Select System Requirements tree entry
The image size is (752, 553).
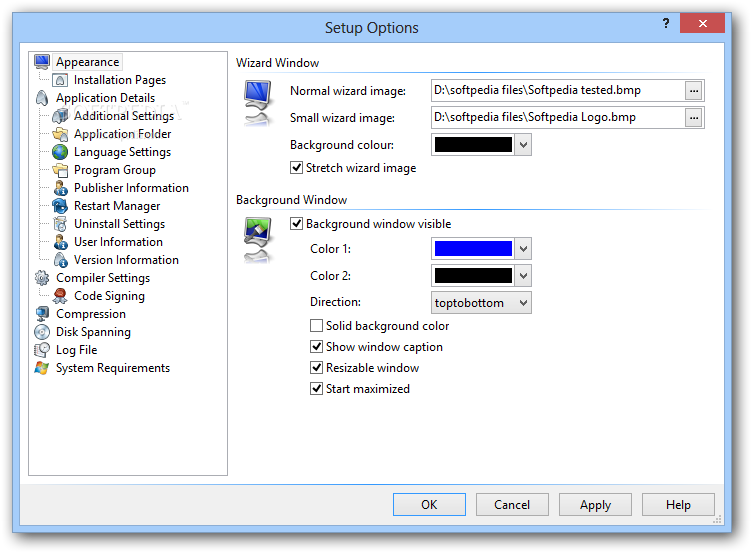(x=113, y=368)
